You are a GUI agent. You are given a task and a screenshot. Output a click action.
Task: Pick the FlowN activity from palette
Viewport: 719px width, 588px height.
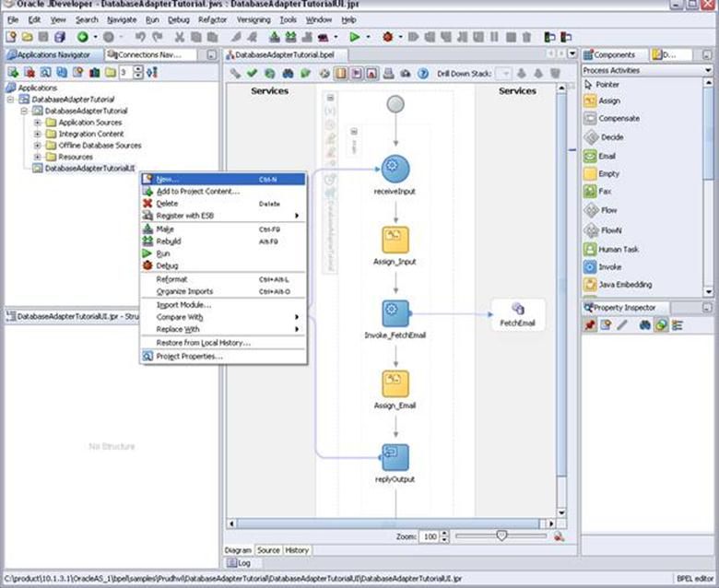[603, 230]
